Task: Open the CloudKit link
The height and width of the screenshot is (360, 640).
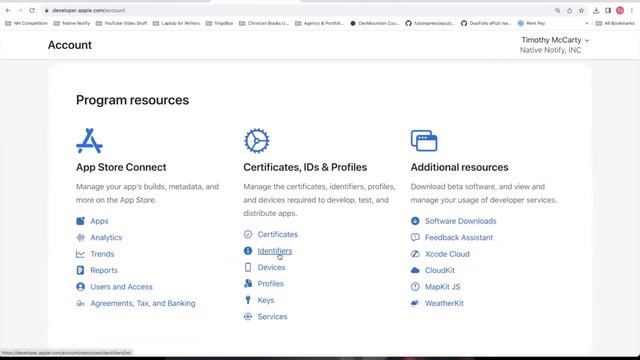Action: point(440,270)
